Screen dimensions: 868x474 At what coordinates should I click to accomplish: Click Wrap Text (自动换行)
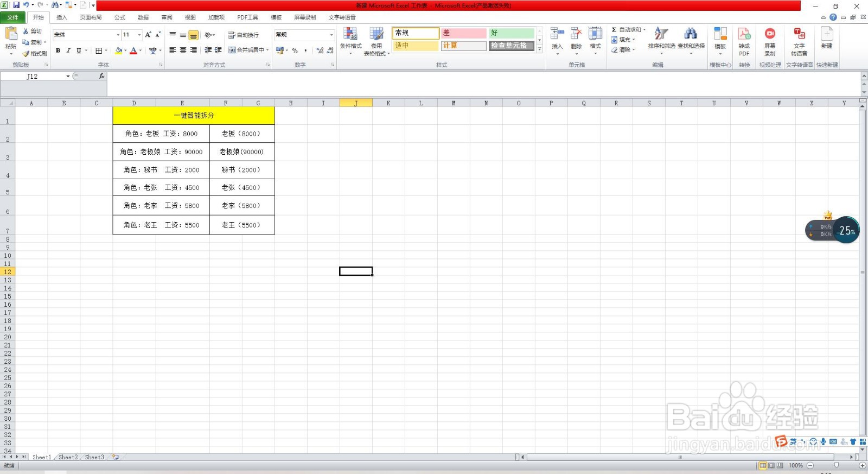pos(243,35)
